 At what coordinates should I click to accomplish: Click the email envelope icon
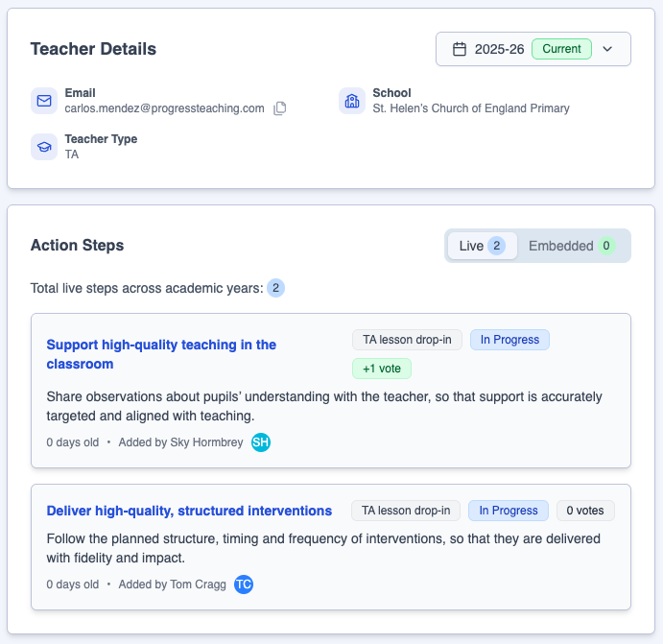tap(44, 101)
